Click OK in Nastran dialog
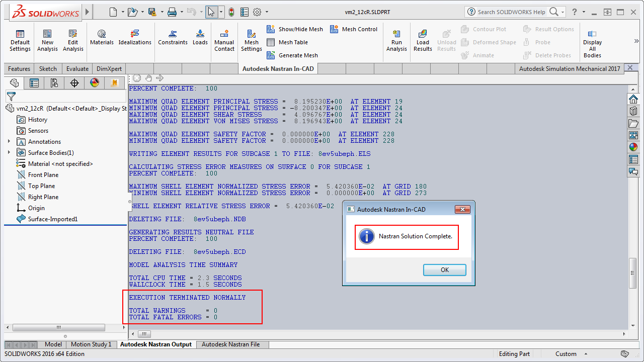This screenshot has width=644, height=362. click(445, 270)
